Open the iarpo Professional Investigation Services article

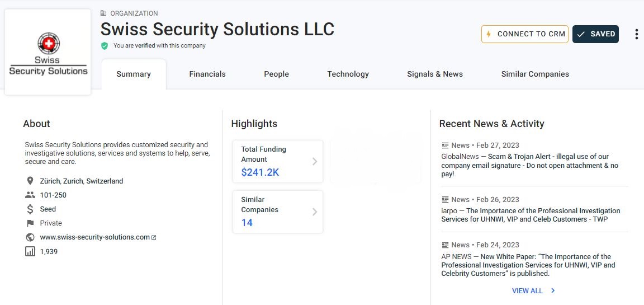point(531,215)
